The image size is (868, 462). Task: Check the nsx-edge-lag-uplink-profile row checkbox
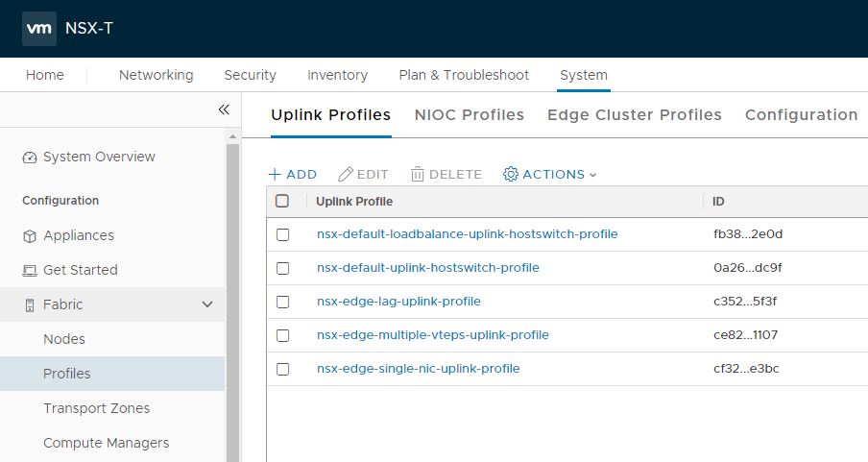282,302
